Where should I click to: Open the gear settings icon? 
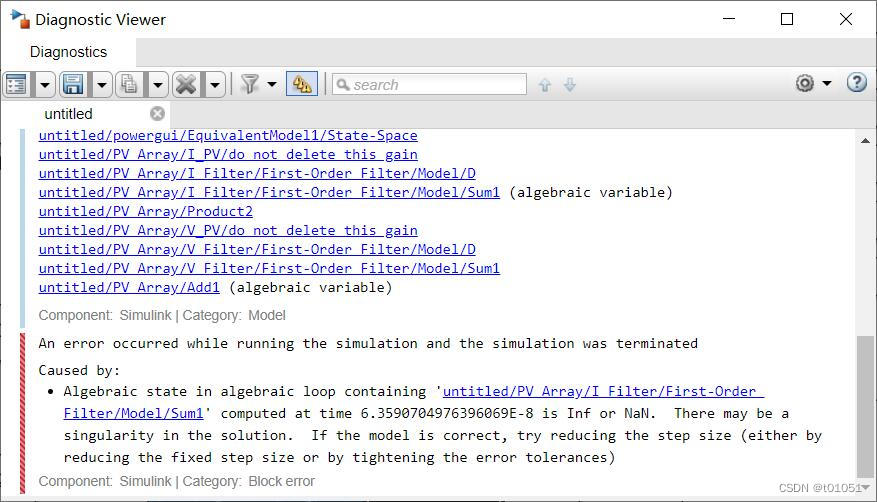tap(805, 83)
